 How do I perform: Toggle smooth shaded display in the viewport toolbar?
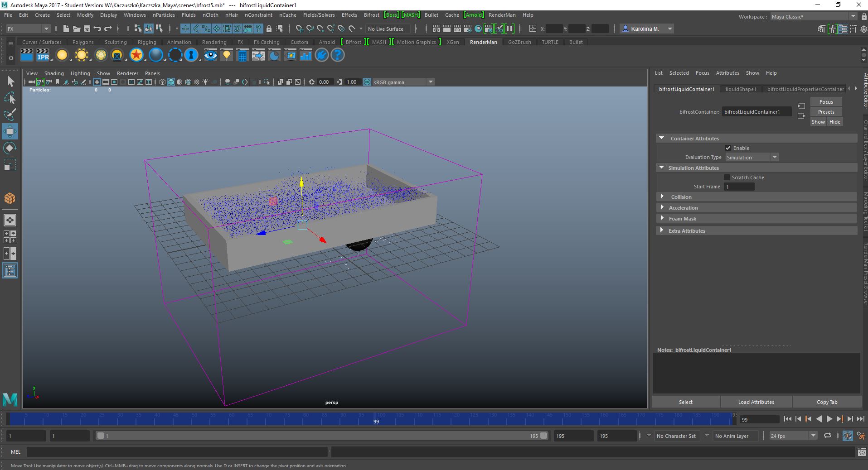click(171, 82)
